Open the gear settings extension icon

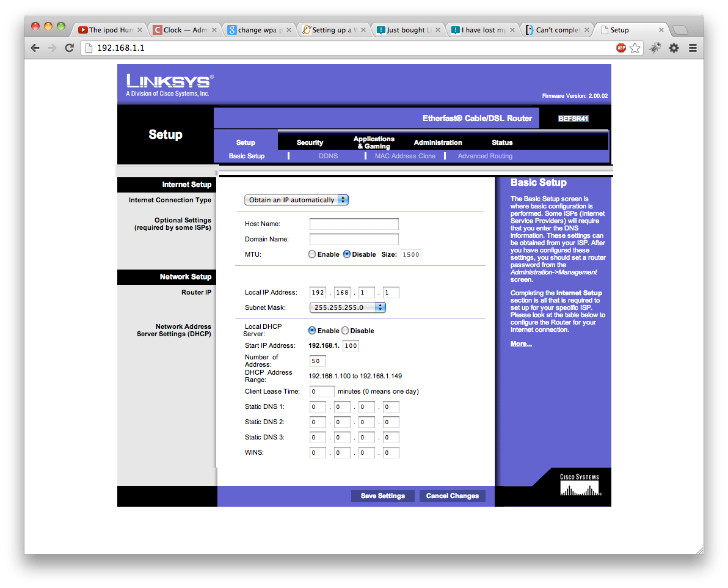coord(674,48)
